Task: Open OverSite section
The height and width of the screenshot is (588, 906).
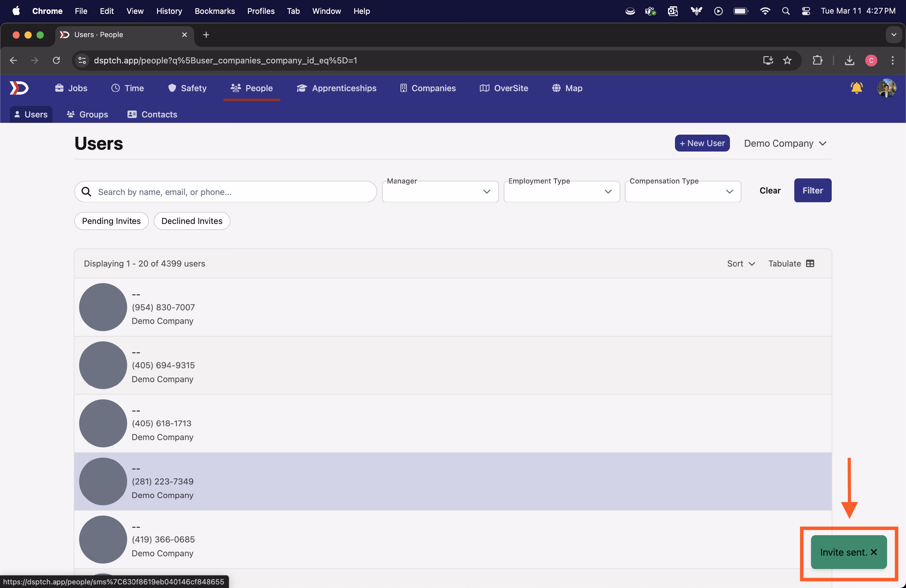Action: coord(504,88)
